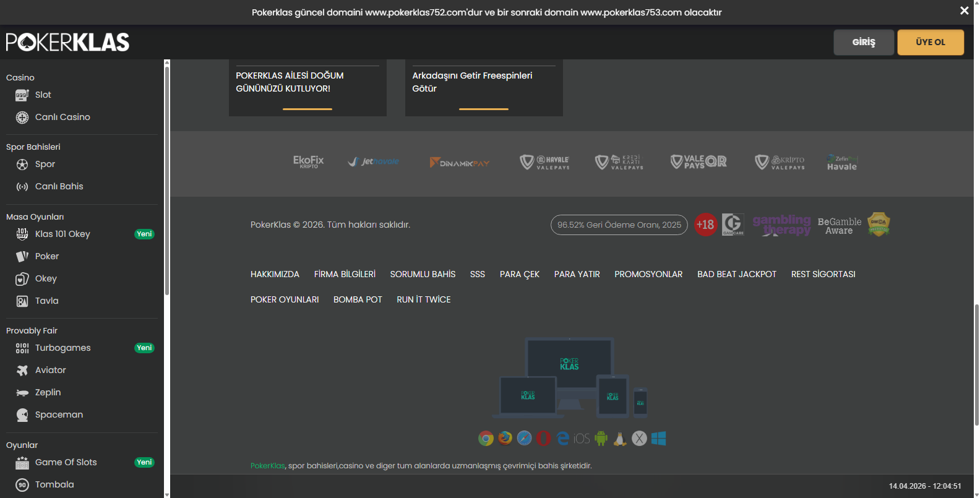The height and width of the screenshot is (498, 980).
Task: Select the EkoFix Kripto payment logo
Action: click(x=309, y=162)
